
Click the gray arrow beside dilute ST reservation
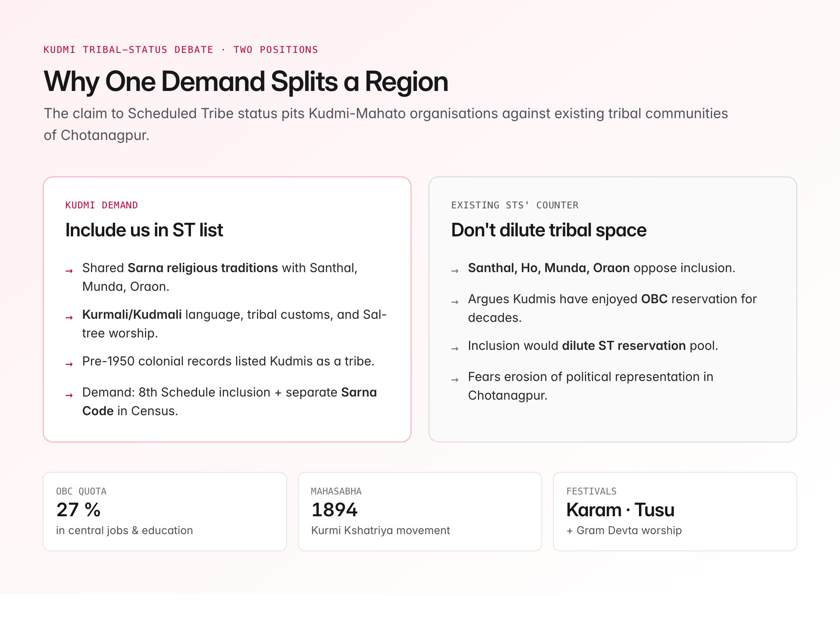click(x=455, y=349)
